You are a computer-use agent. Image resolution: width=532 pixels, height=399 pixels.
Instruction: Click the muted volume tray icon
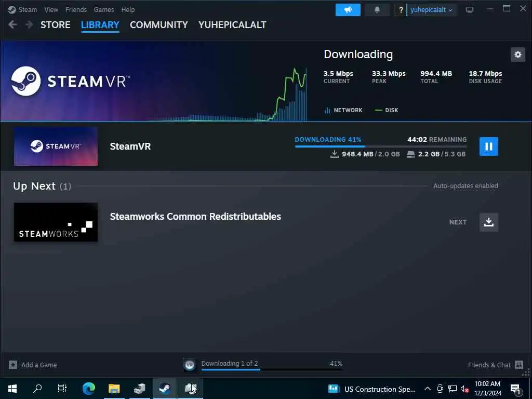coord(464,389)
